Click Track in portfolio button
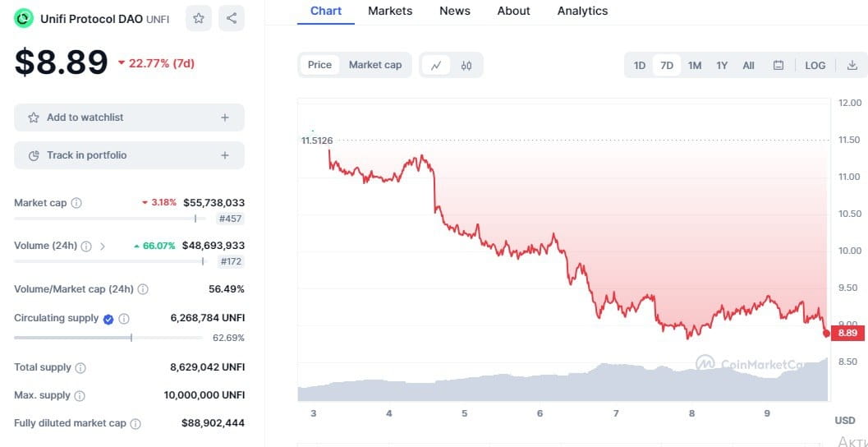 click(129, 155)
